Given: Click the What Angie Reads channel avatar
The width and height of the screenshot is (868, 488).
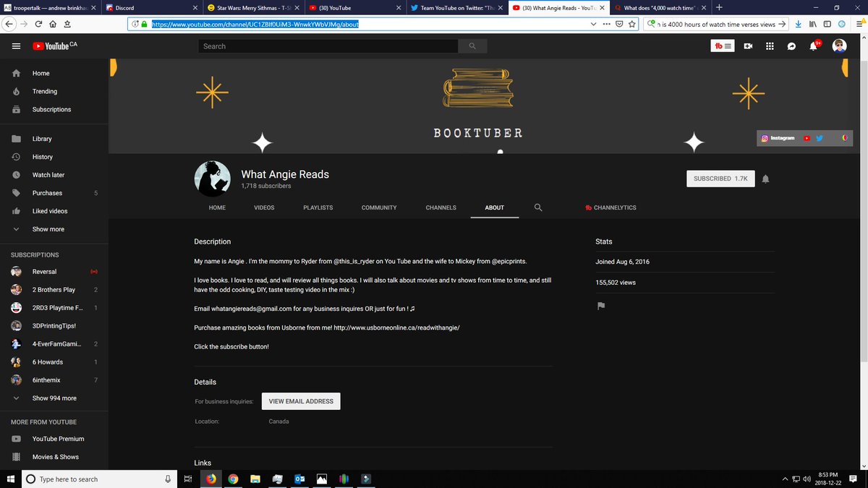Looking at the screenshot, I should [x=212, y=179].
